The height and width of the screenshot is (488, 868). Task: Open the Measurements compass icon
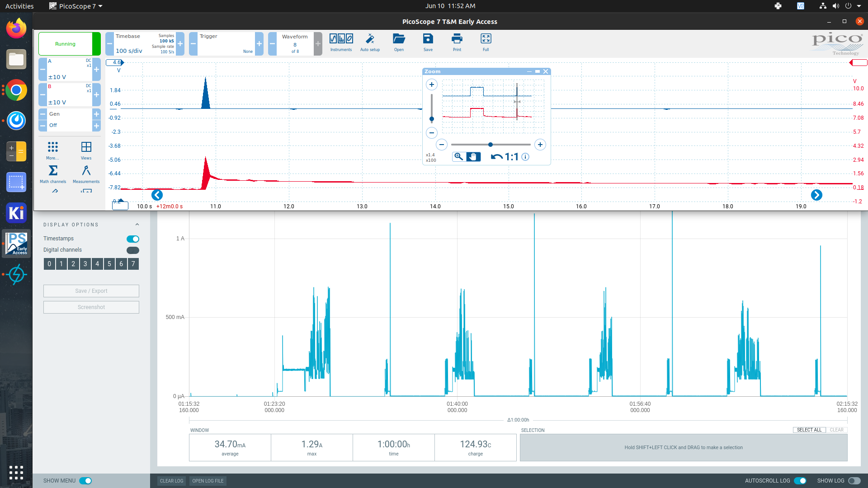tap(86, 174)
